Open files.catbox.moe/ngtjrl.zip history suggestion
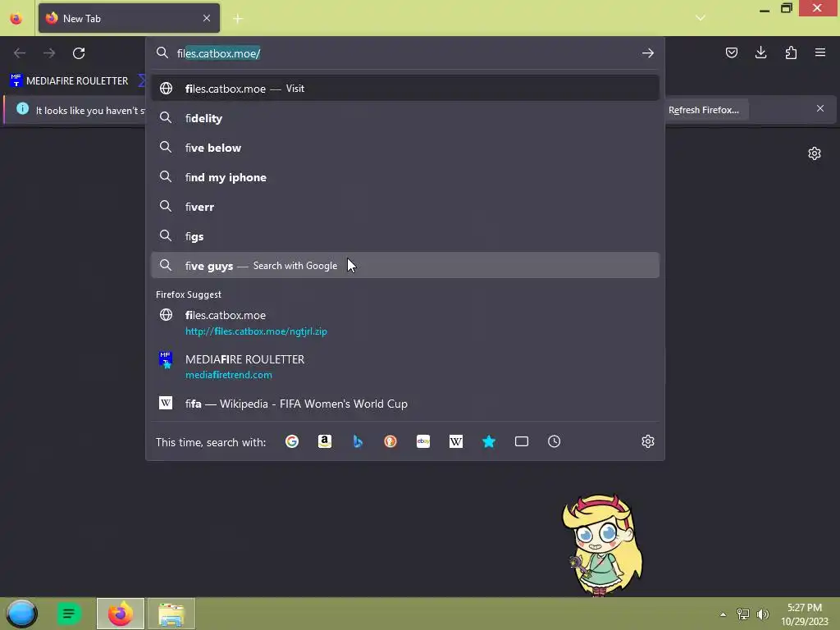This screenshot has height=630, width=840. (x=405, y=322)
